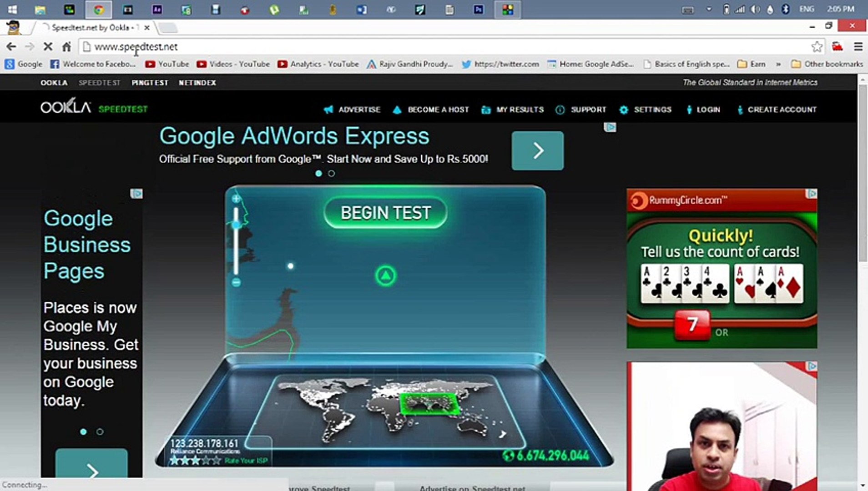Click the Rate Your ISP link
This screenshot has height=491, width=868.
point(246,461)
